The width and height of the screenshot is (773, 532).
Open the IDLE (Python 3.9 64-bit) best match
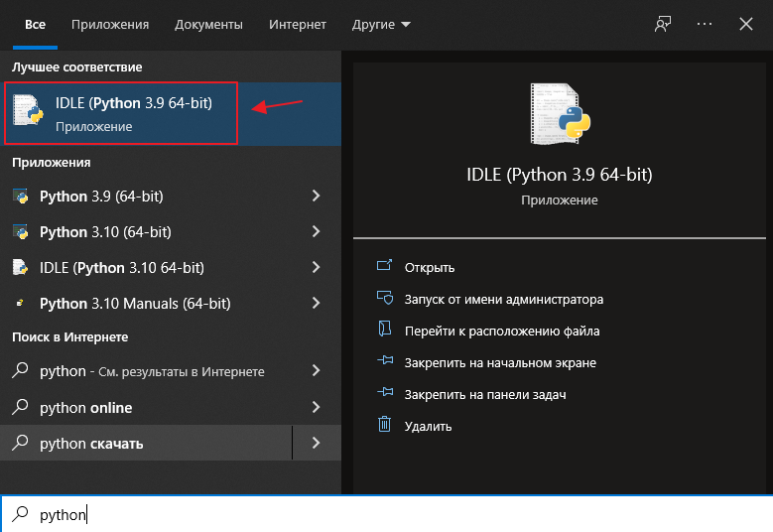tap(121, 113)
